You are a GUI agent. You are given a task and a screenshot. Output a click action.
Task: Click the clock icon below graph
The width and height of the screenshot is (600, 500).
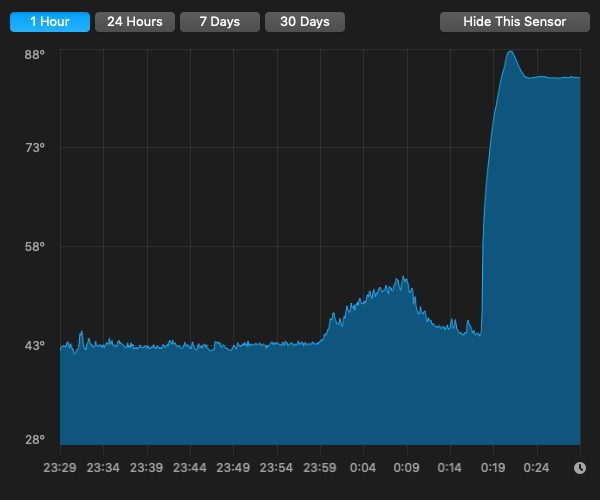(580, 467)
